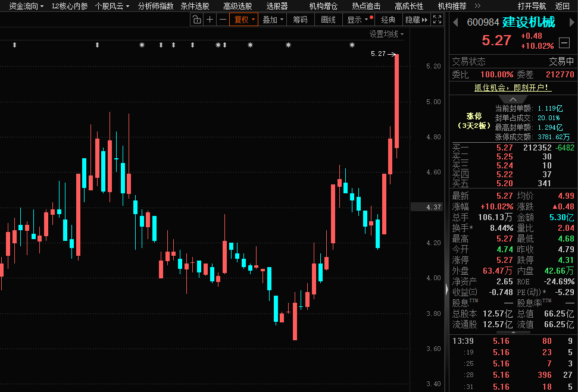Show more menu items via double chevron
The height and width of the screenshot is (392, 578).
pyautogui.click(x=477, y=6)
